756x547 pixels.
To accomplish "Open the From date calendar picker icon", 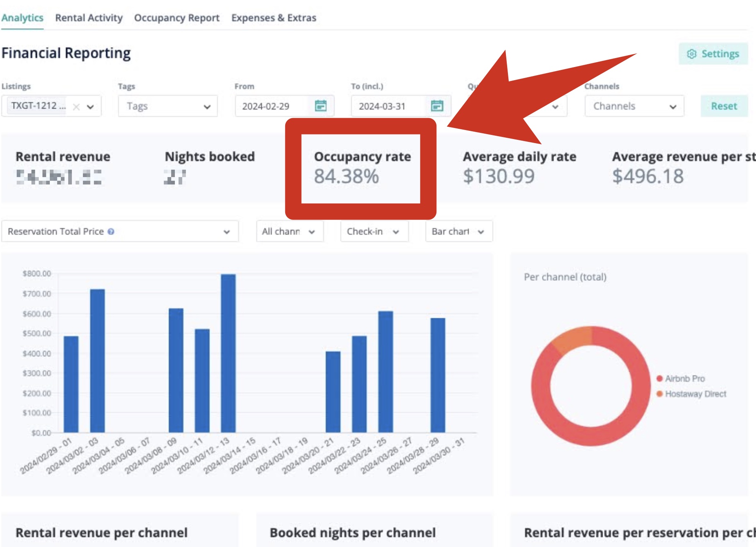I will (320, 106).
